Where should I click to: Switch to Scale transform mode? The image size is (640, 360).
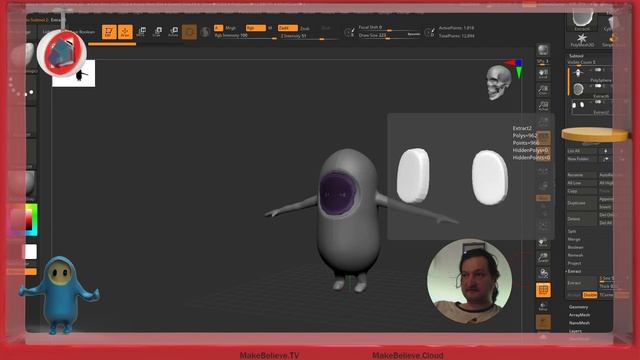[x=157, y=32]
